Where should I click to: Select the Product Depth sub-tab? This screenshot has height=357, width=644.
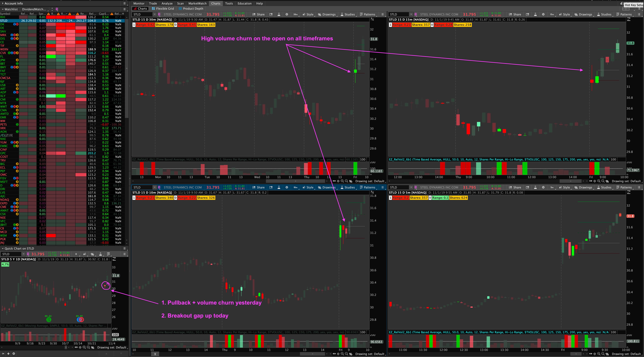pos(191,8)
